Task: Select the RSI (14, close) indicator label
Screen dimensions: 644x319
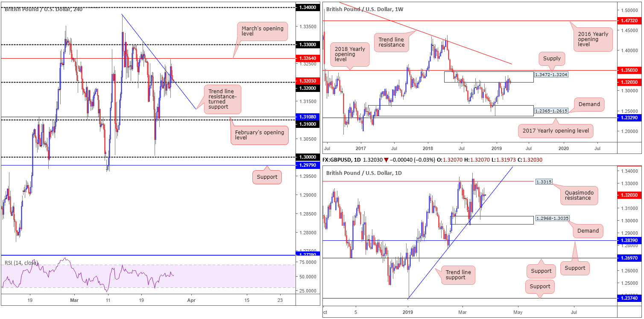Action: 21,263
